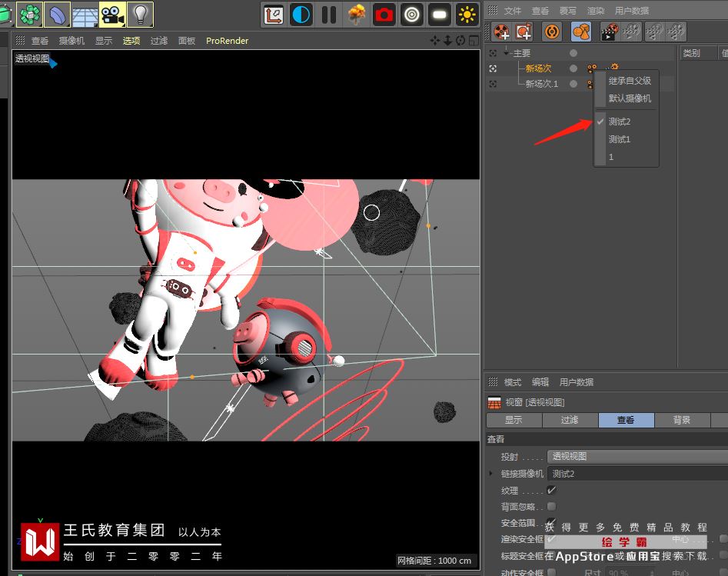Collapse the 主要 take tree arrow
The height and width of the screenshot is (576, 728).
click(x=506, y=53)
